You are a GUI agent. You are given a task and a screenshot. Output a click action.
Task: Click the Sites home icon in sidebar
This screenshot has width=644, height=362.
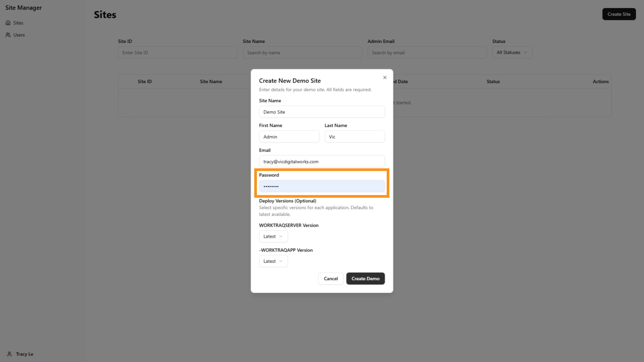(8, 23)
